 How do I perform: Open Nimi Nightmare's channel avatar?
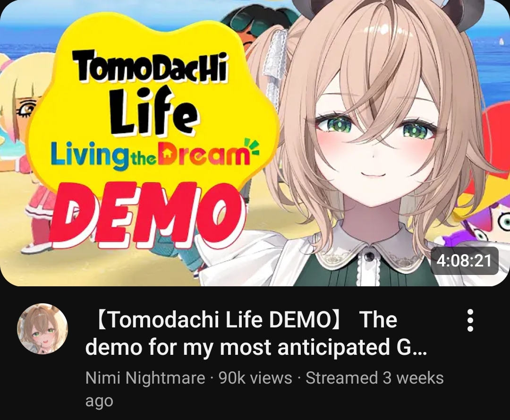pos(42,328)
